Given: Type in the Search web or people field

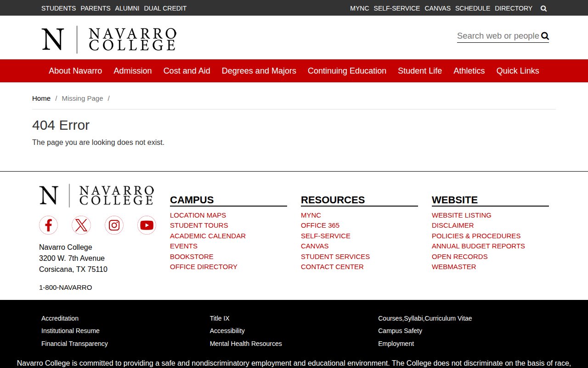Looking at the screenshot, I should [x=498, y=36].
